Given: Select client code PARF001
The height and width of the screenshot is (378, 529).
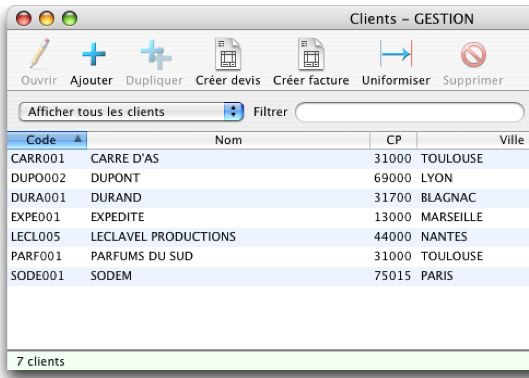Looking at the screenshot, I should [x=36, y=256].
